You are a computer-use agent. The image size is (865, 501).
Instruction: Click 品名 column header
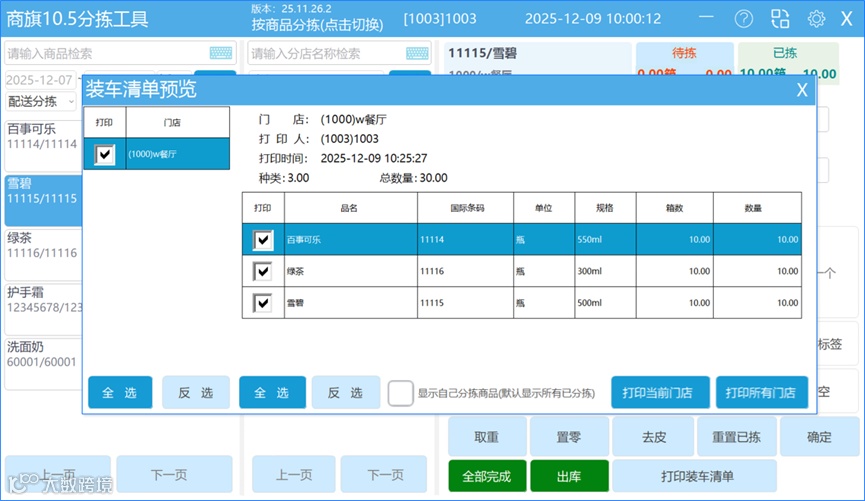click(350, 208)
